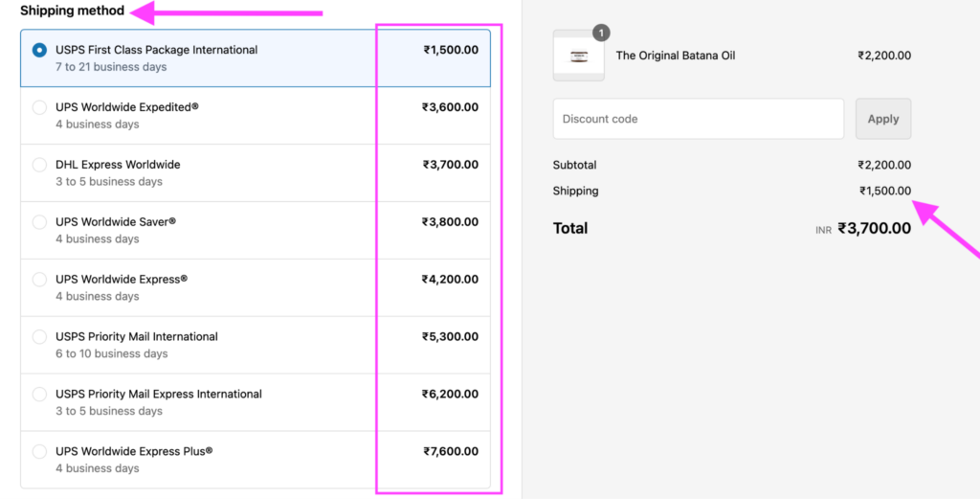Click the Discount code input field
This screenshot has height=499, width=980.
click(698, 119)
